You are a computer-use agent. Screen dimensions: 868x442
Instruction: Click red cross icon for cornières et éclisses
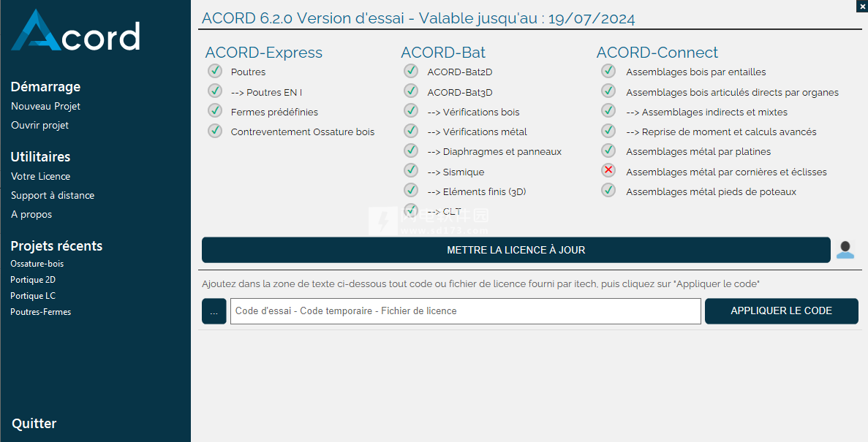tap(608, 170)
